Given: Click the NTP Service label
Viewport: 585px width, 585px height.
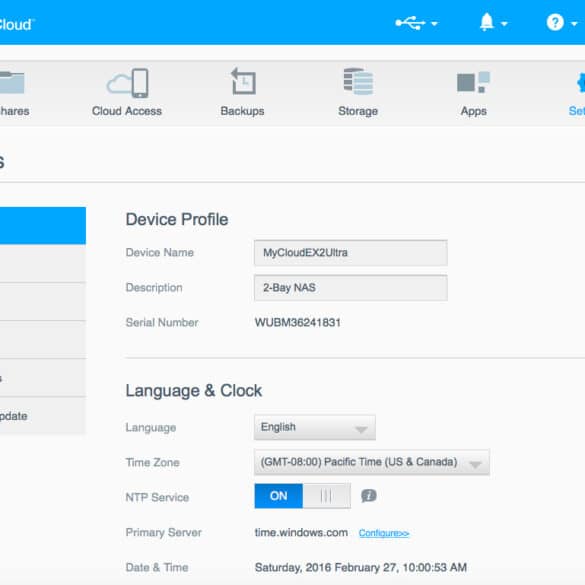Looking at the screenshot, I should pyautogui.click(x=157, y=497).
